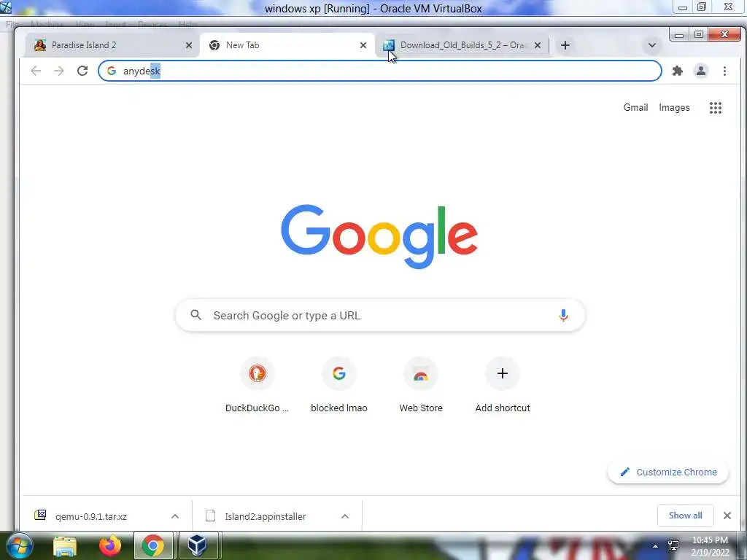
Task: Open the Chrome profile avatar icon
Action: point(701,71)
